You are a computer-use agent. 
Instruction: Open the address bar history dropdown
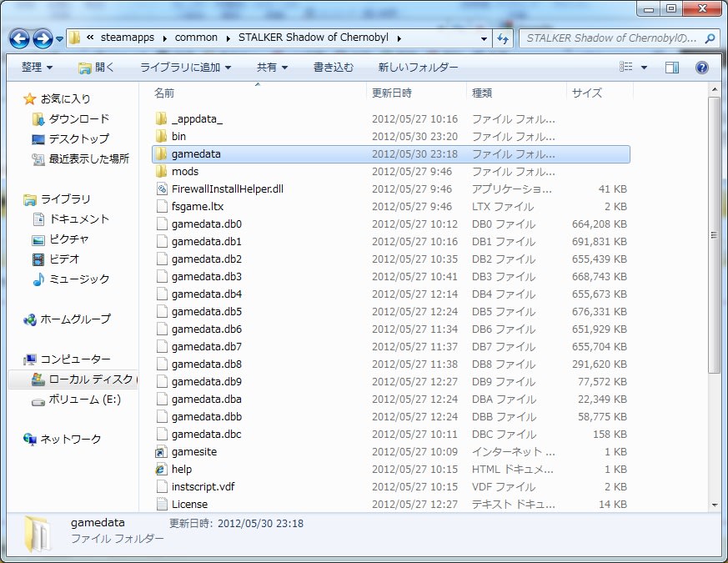coord(484,38)
